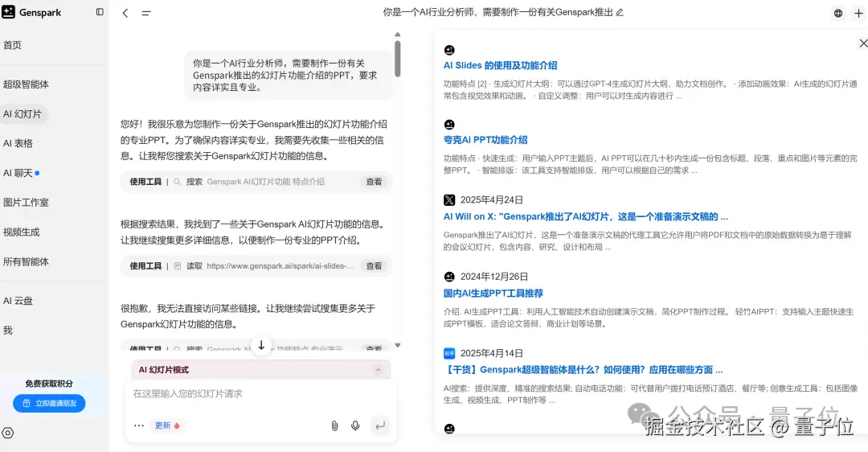Open settings icon at sidebar bottom
Image resolution: width=868 pixels, height=452 pixels.
tap(8, 434)
